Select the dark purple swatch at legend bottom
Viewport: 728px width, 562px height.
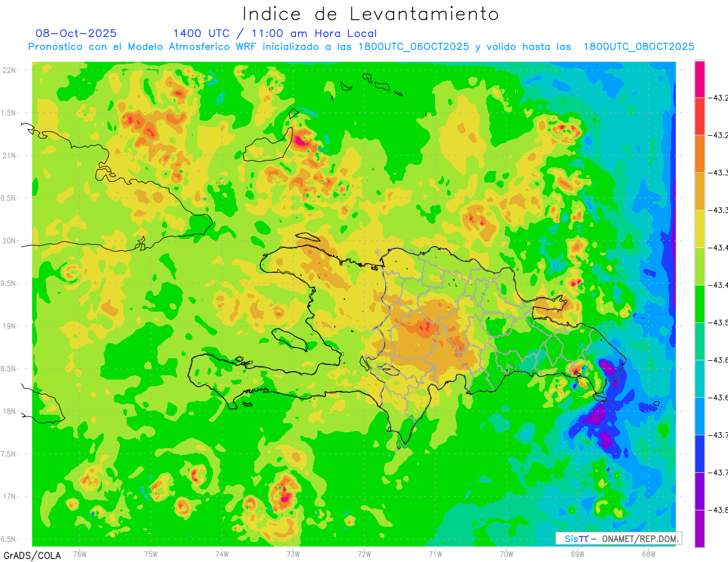click(x=699, y=529)
